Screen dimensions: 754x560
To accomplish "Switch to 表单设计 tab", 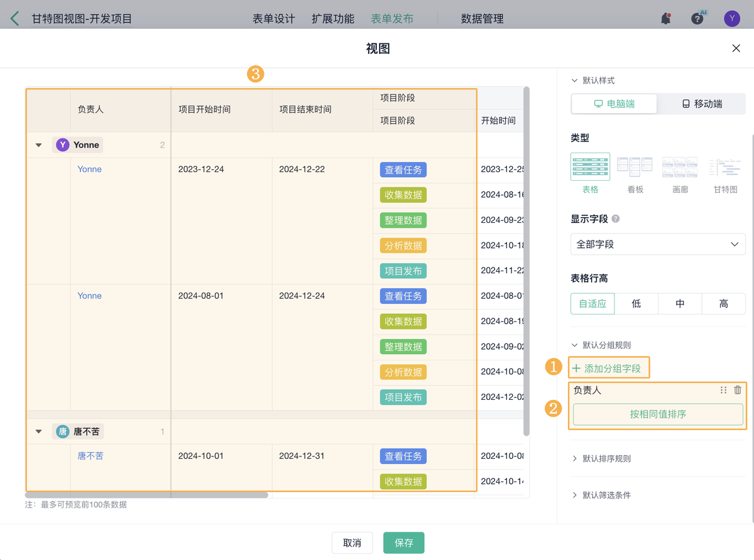I will 273,19.
